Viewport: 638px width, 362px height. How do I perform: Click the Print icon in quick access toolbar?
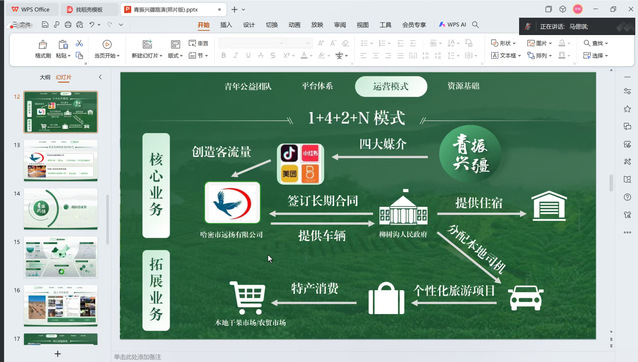[x=68, y=25]
